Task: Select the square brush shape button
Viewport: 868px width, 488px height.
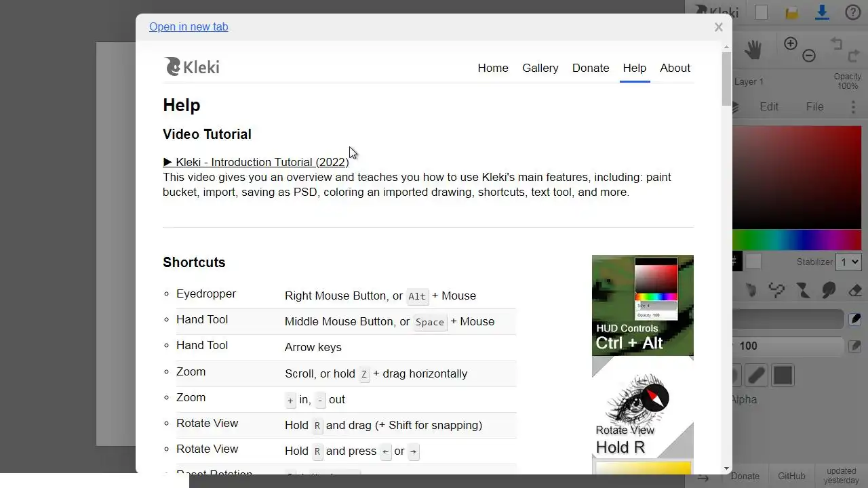Action: (x=783, y=375)
